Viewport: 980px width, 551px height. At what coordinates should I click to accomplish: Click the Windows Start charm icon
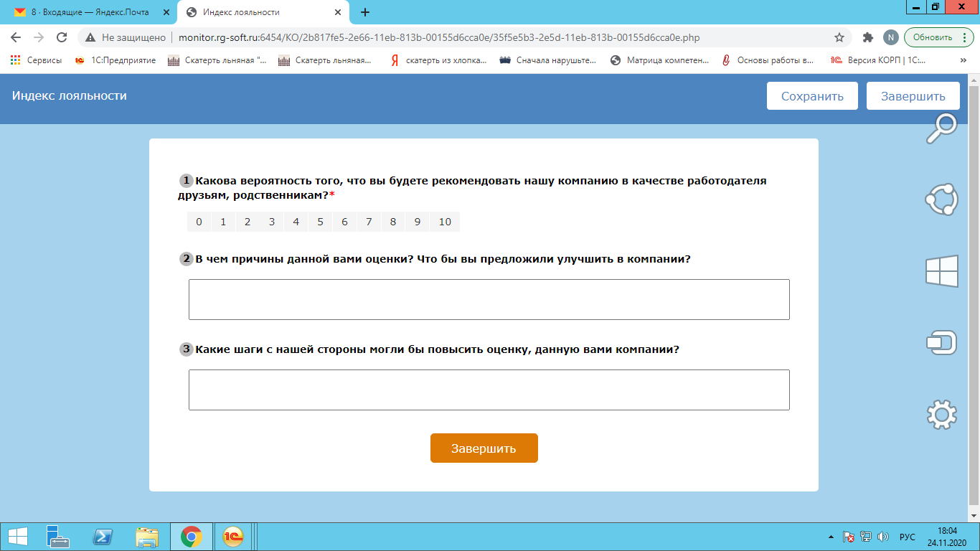pos(941,272)
